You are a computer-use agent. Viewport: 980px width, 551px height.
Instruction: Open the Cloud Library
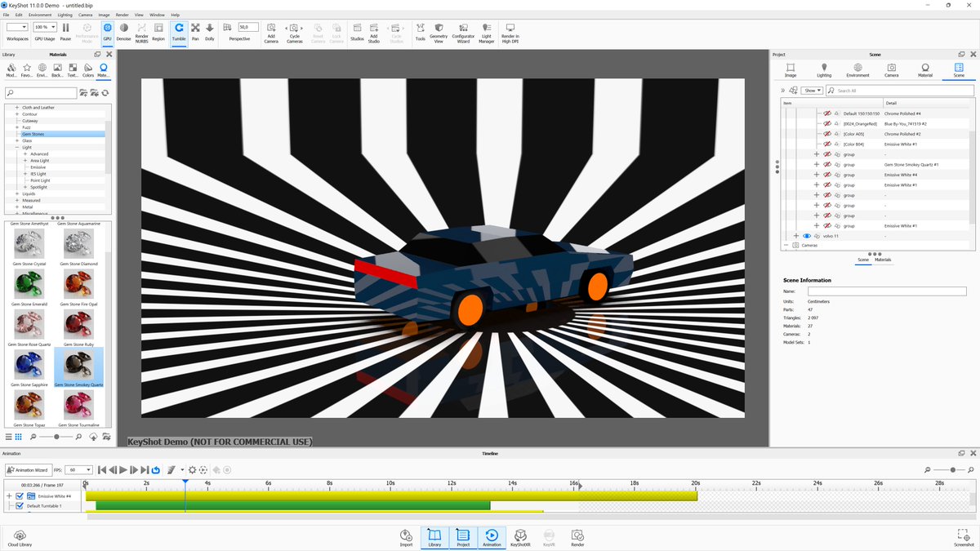coord(20,537)
